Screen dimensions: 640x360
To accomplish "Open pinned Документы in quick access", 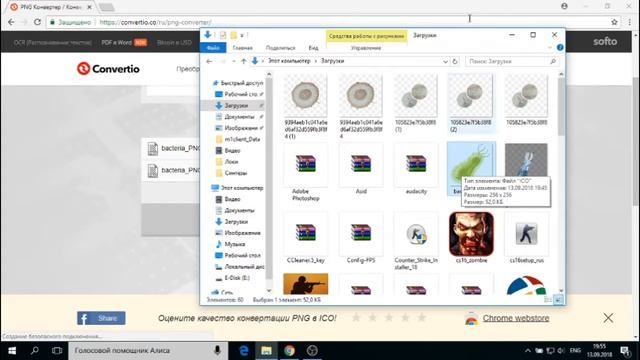I will [239, 117].
